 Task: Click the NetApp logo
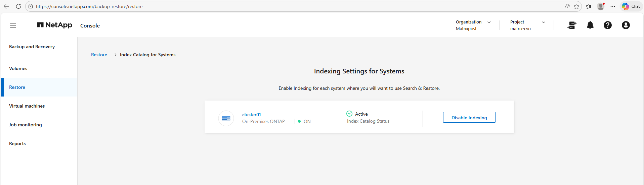pos(55,25)
